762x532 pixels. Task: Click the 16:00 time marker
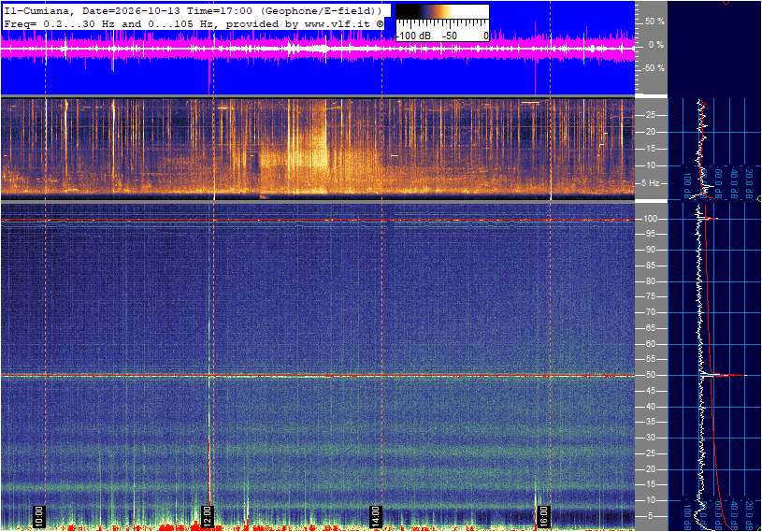click(543, 516)
